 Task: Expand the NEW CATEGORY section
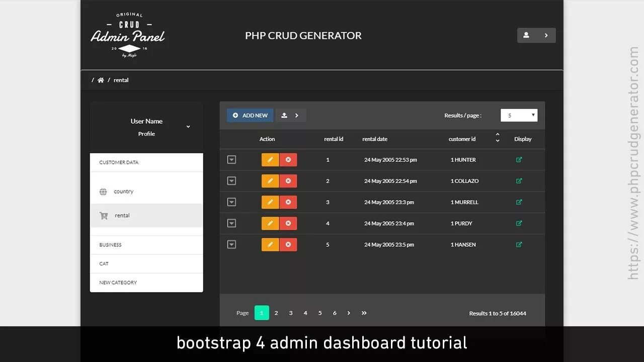(146, 283)
